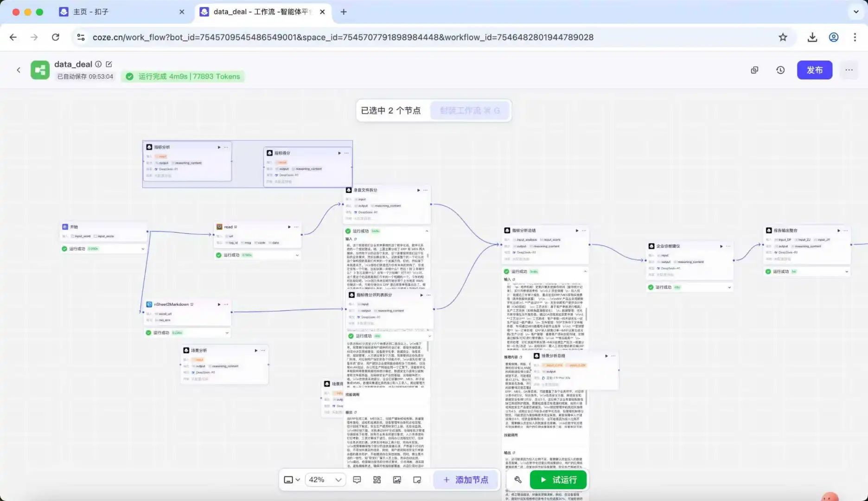Open the interaction mode selector in bottom toolbar

click(x=292, y=480)
